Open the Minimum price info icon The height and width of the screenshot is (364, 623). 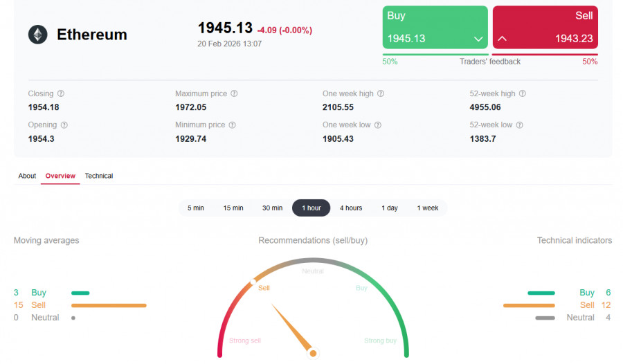(232, 125)
